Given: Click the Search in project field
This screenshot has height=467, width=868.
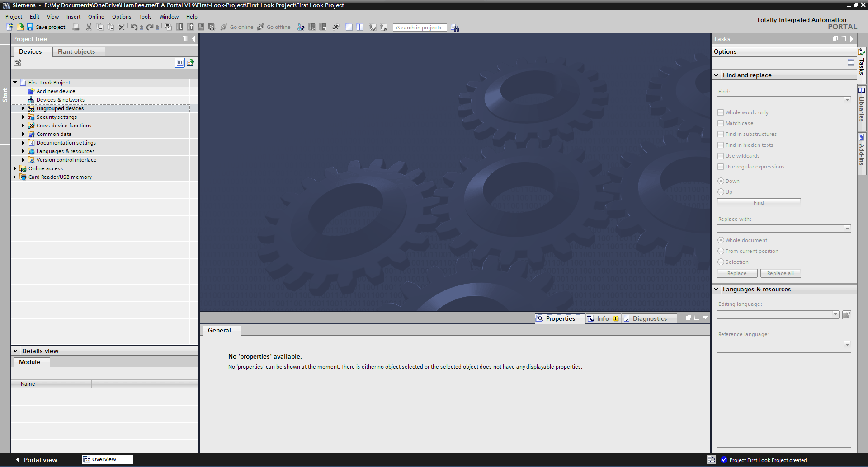Looking at the screenshot, I should coord(419,28).
